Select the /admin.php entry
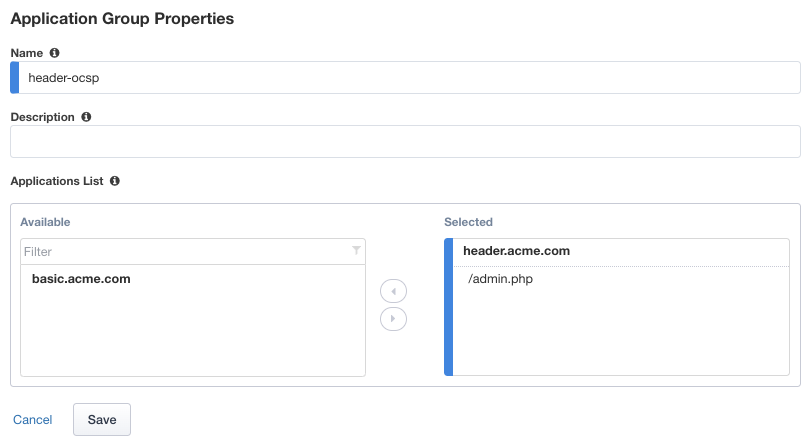The image size is (811, 443). [500, 279]
